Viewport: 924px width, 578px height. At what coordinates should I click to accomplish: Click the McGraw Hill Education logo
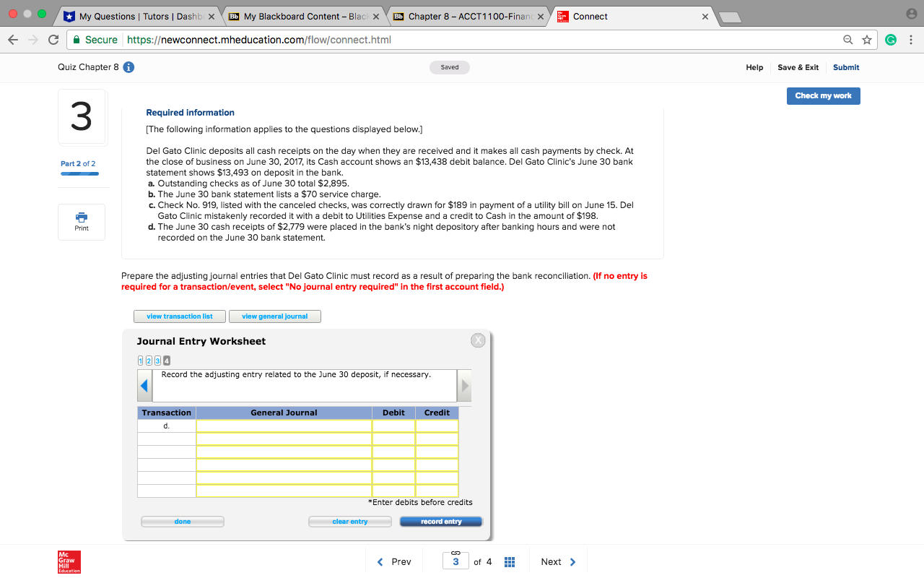click(x=69, y=561)
